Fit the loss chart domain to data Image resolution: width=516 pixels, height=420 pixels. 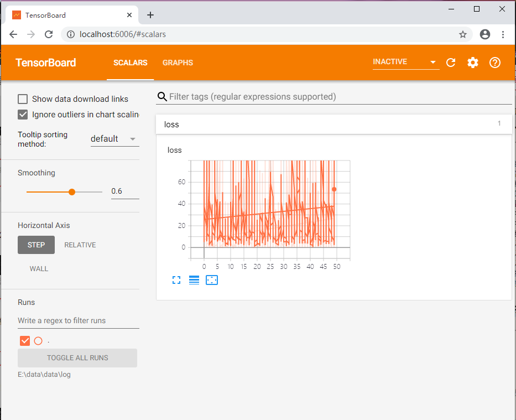(212, 280)
